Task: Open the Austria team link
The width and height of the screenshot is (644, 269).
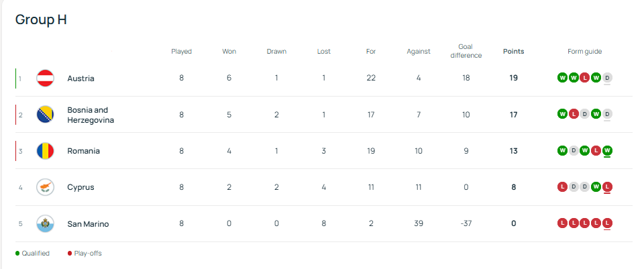Action: (x=80, y=78)
